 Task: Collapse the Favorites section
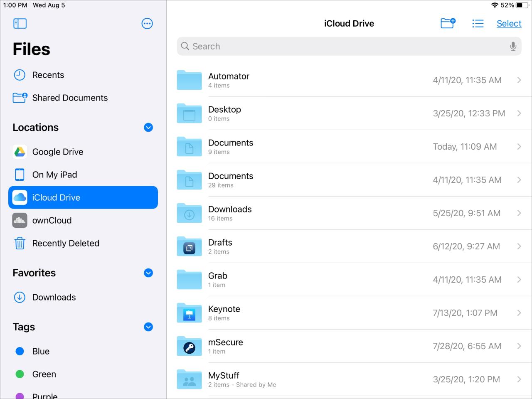(148, 273)
